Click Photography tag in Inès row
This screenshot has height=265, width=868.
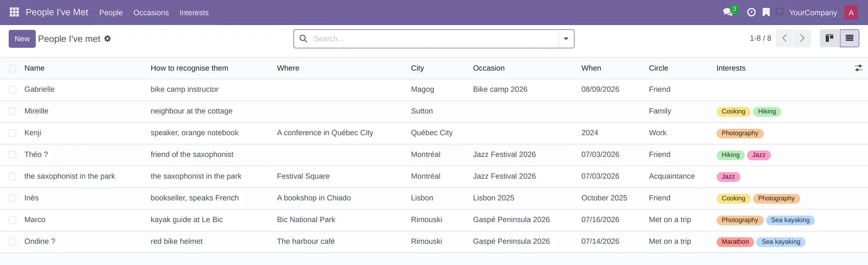point(776,198)
